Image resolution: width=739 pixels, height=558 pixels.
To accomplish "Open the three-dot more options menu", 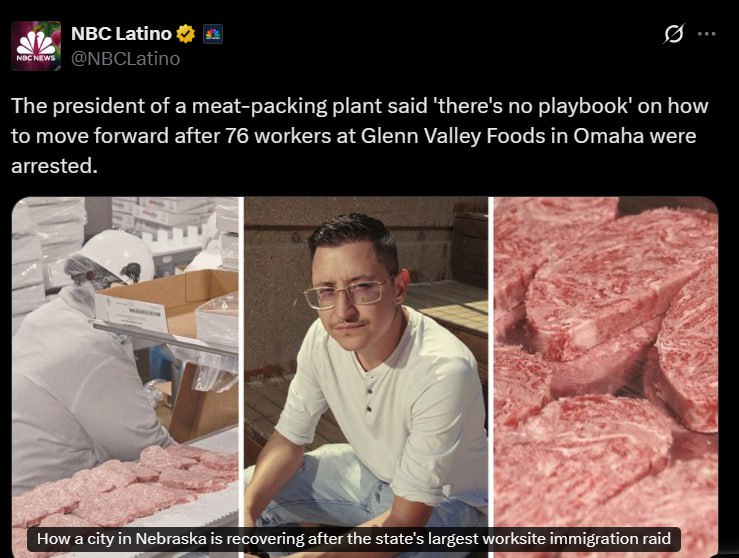I will pyautogui.click(x=706, y=34).
